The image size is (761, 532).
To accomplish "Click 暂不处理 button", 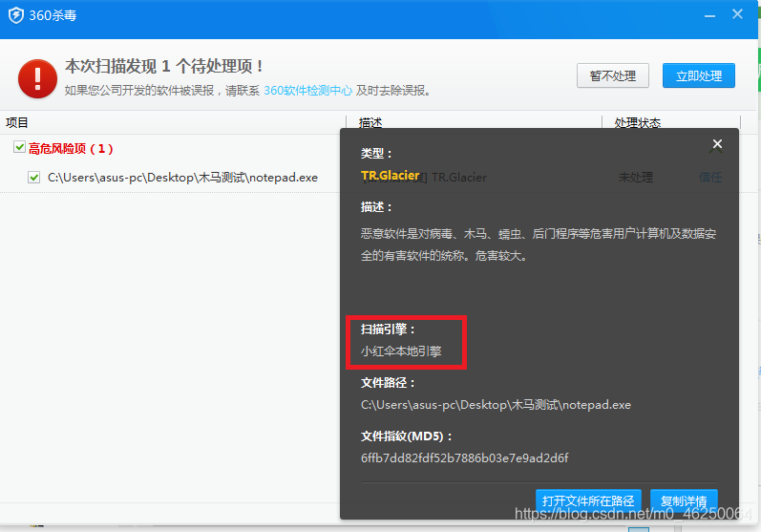I will [x=612, y=75].
